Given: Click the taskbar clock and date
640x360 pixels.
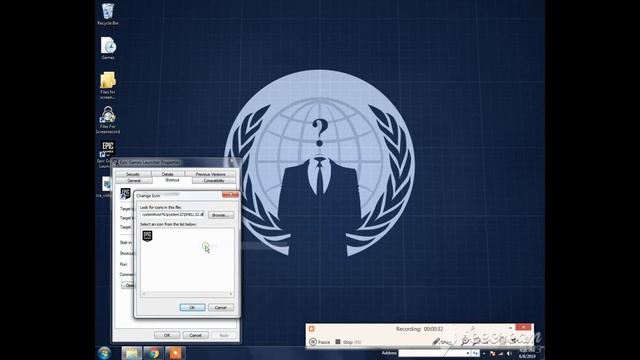Looking at the screenshot, I should (x=527, y=353).
